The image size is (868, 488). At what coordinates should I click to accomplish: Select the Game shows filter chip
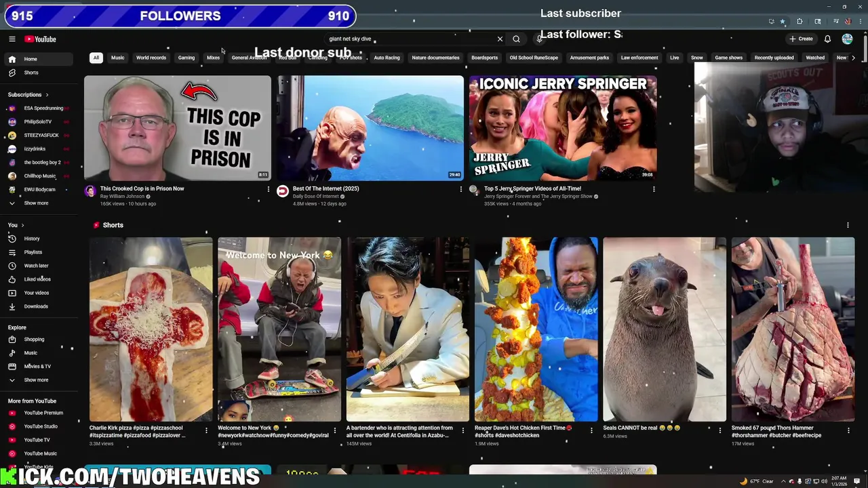click(728, 58)
